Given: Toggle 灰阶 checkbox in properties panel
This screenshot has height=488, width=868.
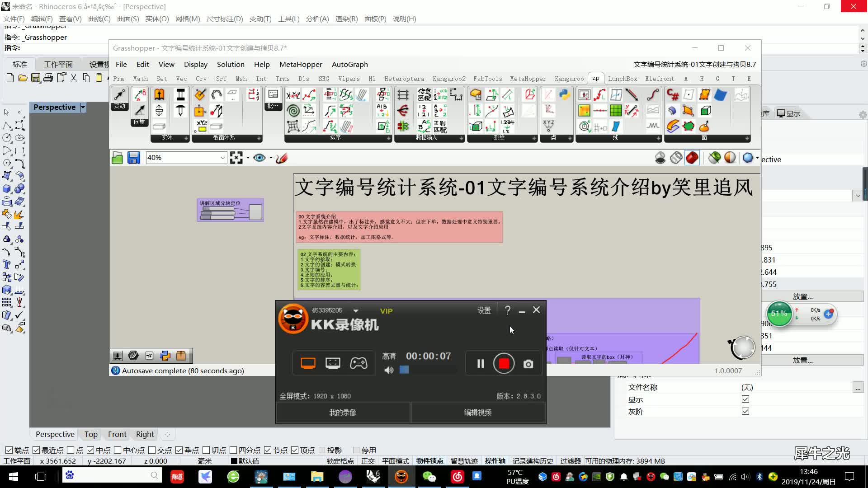Looking at the screenshot, I should (745, 412).
